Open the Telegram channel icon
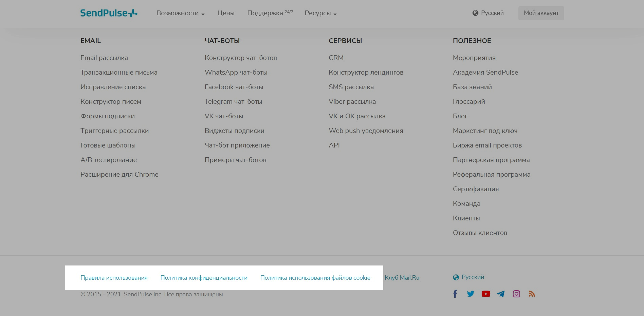Viewport: 644px width, 316px height. [x=501, y=294]
